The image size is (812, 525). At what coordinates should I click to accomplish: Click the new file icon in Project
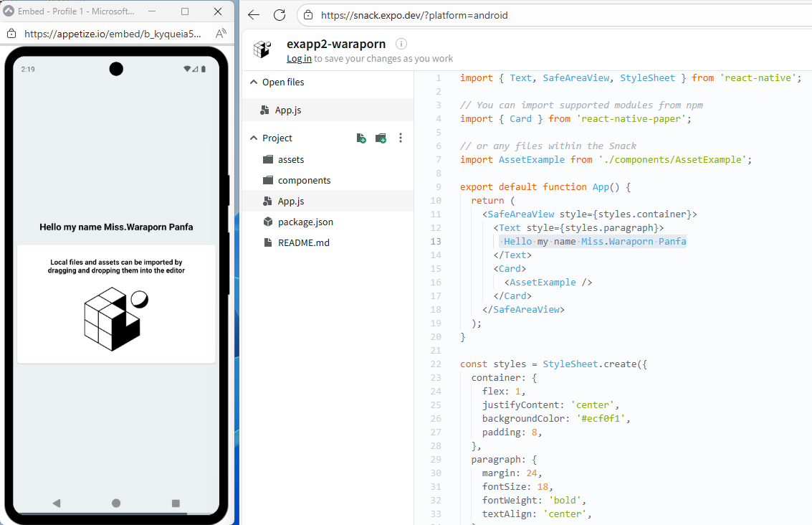[361, 138]
